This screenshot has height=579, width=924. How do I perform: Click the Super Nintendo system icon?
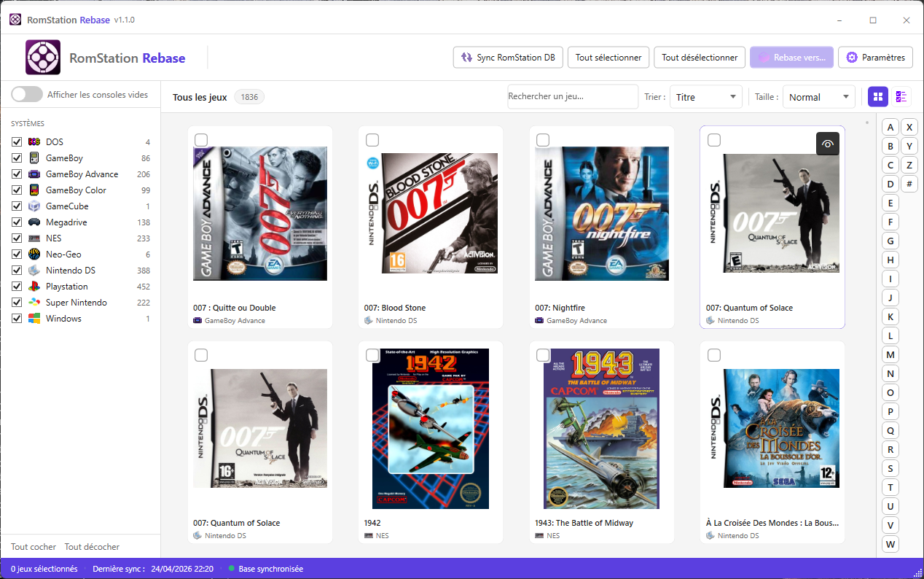tap(34, 303)
